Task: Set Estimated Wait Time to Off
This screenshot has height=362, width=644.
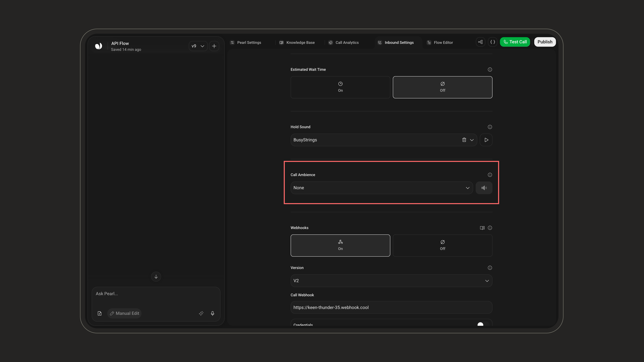Action: pos(442,87)
